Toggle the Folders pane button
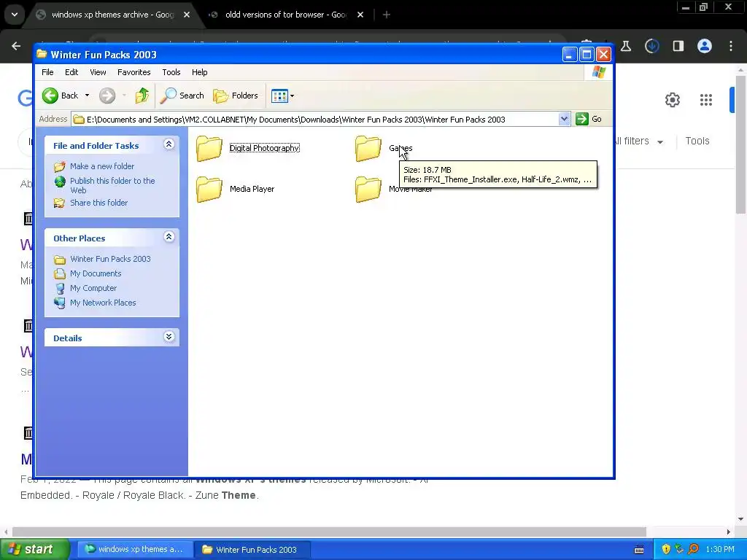This screenshot has height=560, width=747. [x=236, y=96]
